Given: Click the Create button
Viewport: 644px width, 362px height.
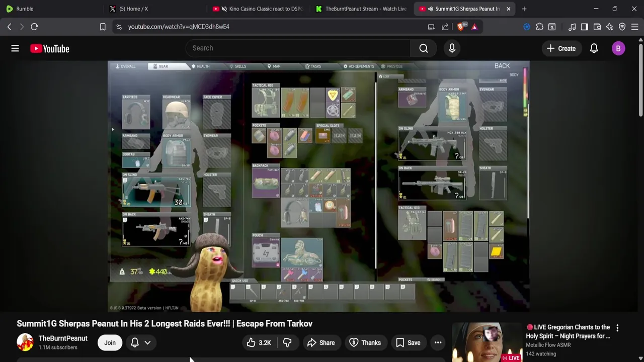Looking at the screenshot, I should [x=561, y=48].
